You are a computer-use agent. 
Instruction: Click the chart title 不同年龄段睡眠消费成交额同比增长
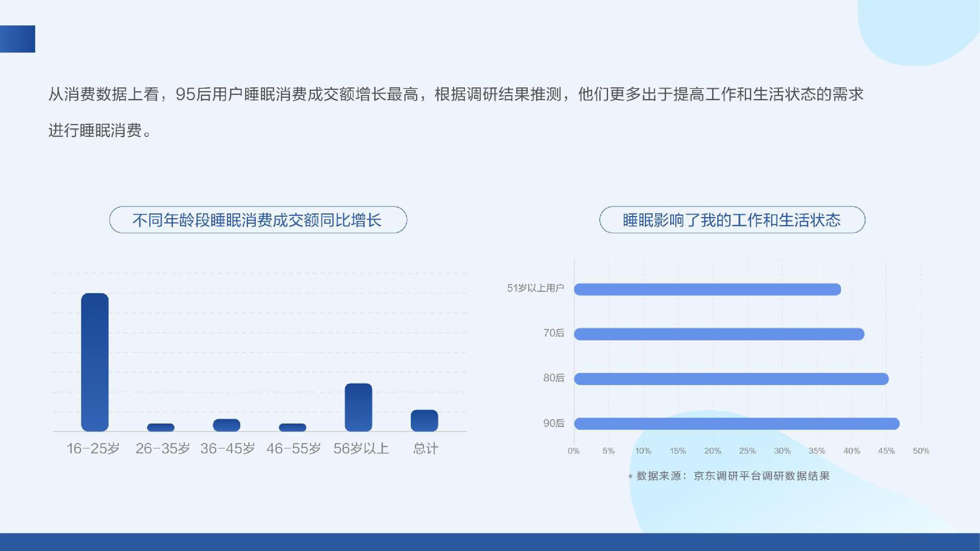tap(258, 220)
